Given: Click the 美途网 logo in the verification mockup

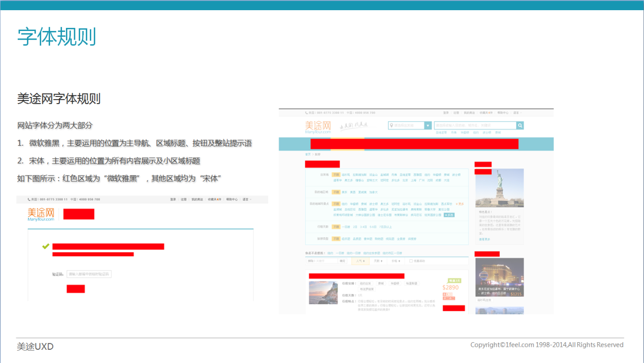Looking at the screenshot, I should point(41,214).
